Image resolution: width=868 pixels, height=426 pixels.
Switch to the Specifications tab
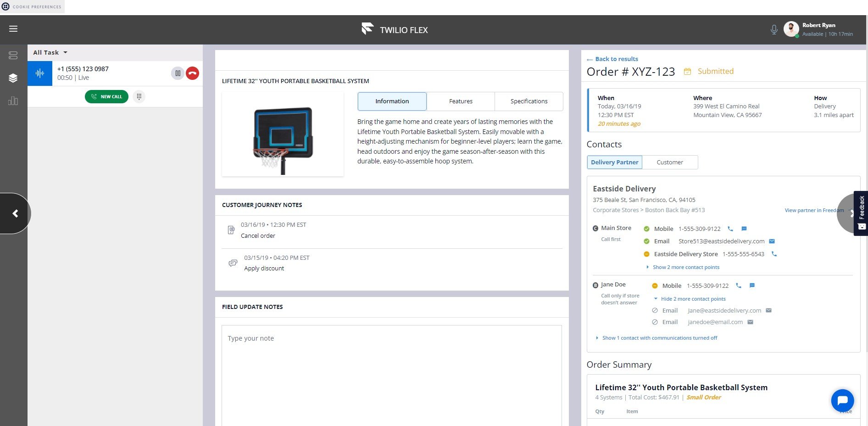coord(529,101)
